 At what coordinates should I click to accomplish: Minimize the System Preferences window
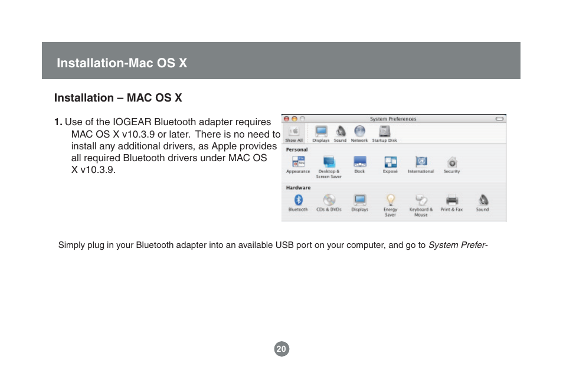294,119
